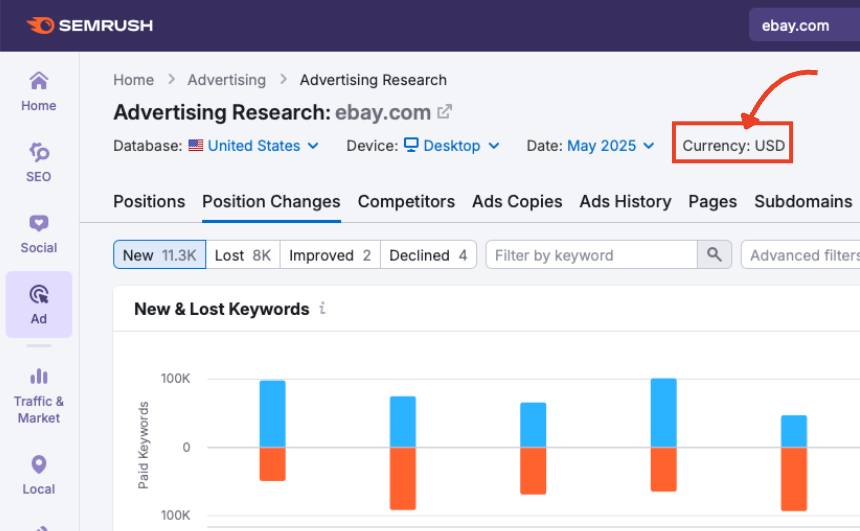Screen dimensions: 860x531
Task: Open the Local sidebar icon
Action: pos(39,474)
